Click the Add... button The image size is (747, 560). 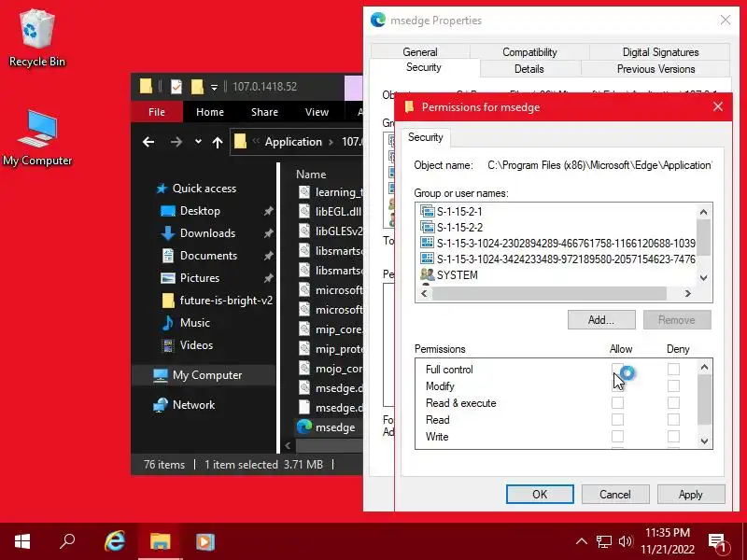click(x=601, y=319)
